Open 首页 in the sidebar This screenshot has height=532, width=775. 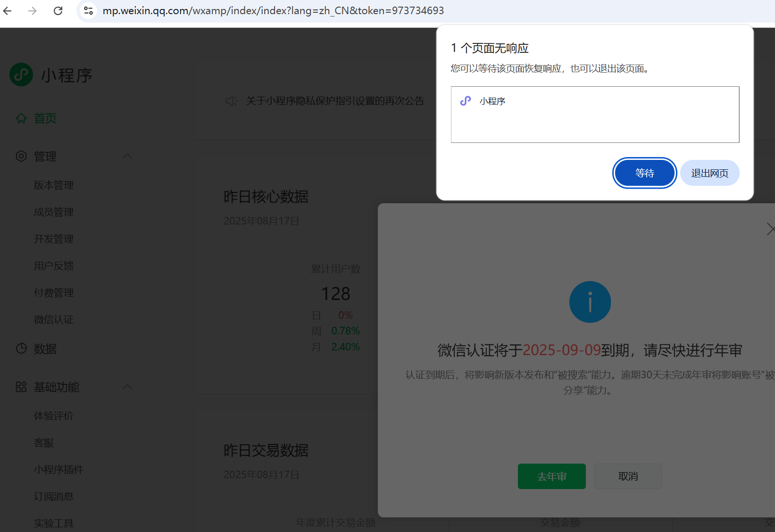pos(45,118)
